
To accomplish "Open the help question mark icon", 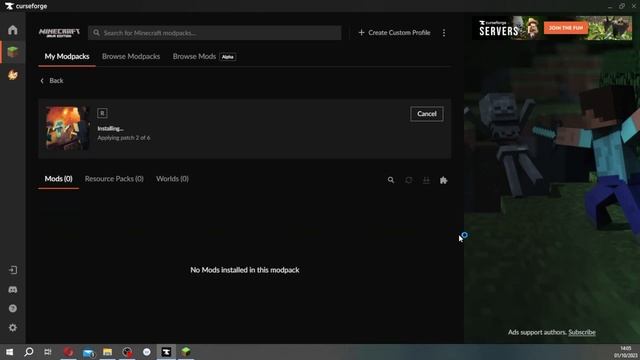I will point(13,309).
